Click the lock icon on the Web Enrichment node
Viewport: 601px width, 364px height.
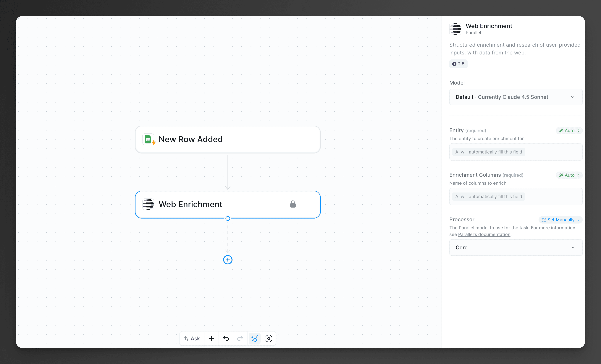click(x=293, y=204)
